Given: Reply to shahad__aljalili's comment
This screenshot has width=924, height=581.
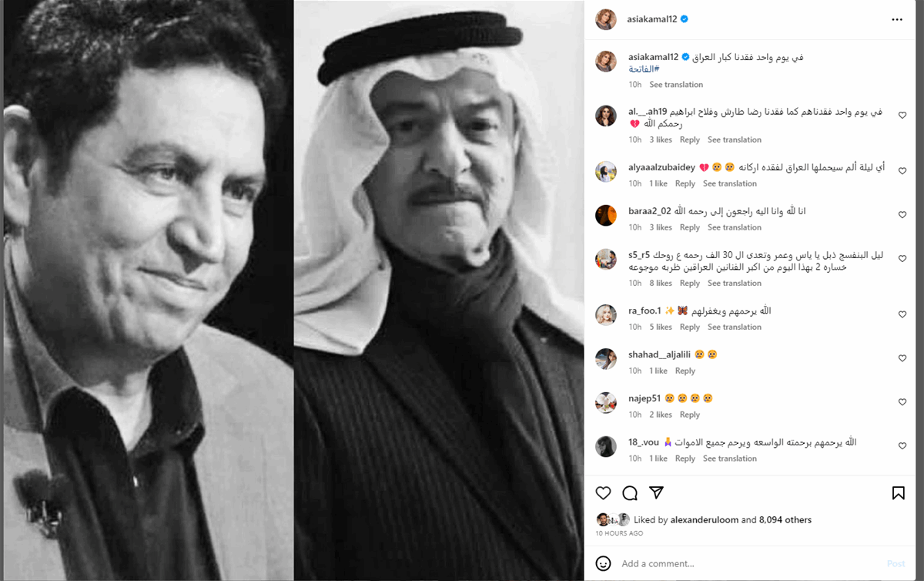Looking at the screenshot, I should [685, 371].
